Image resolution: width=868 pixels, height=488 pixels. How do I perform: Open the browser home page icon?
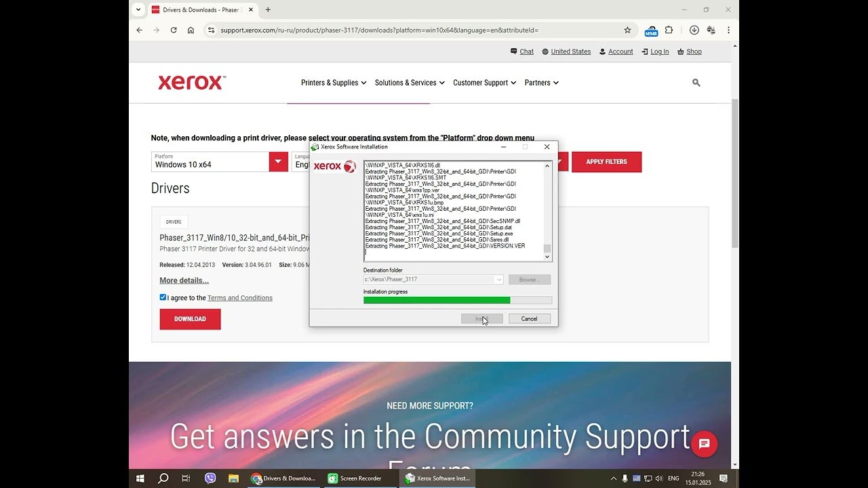coord(191,30)
